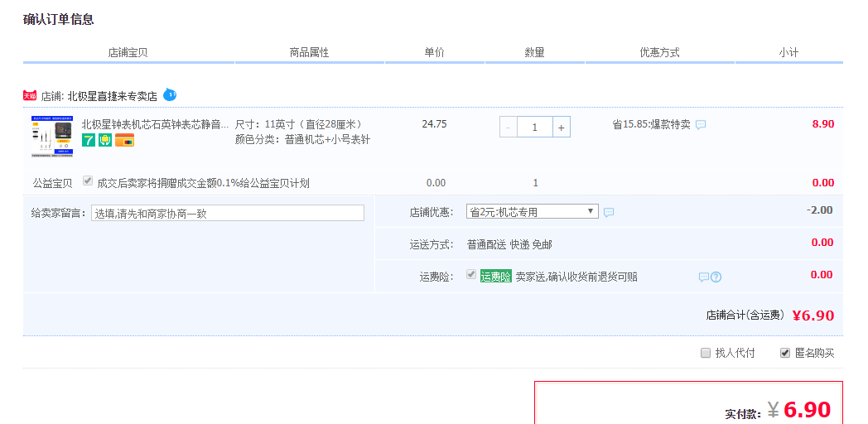Open Wangwang chat with the seller
Viewport: 868px width, 424px height.
[170, 94]
